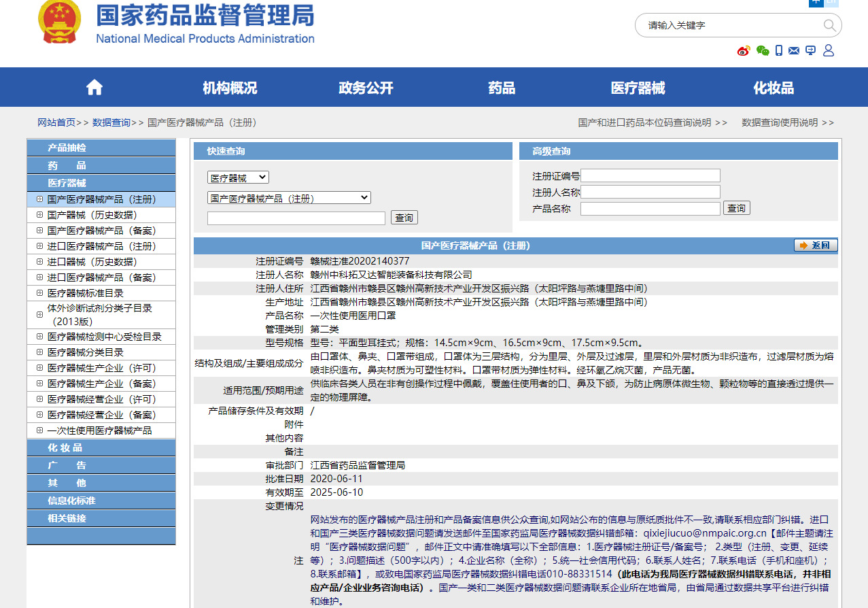This screenshot has height=608, width=868.
Task: Focus the quick search text field
Action: point(296,218)
